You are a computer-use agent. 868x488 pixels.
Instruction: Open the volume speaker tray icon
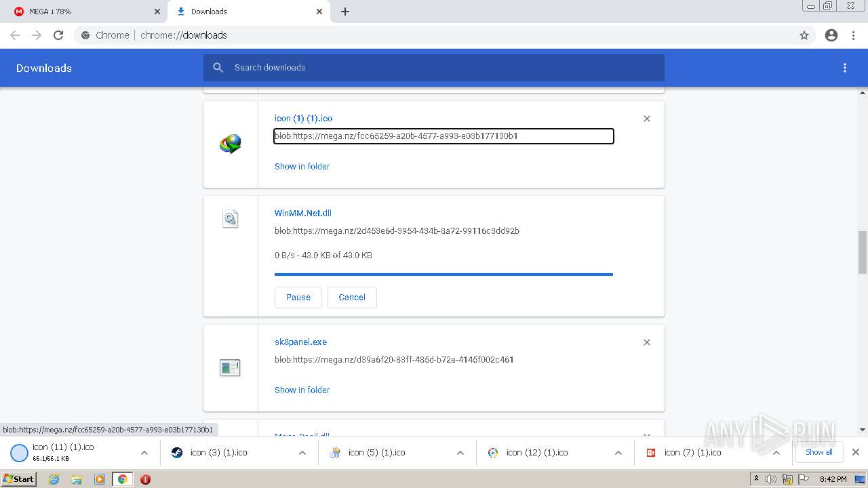point(771,479)
